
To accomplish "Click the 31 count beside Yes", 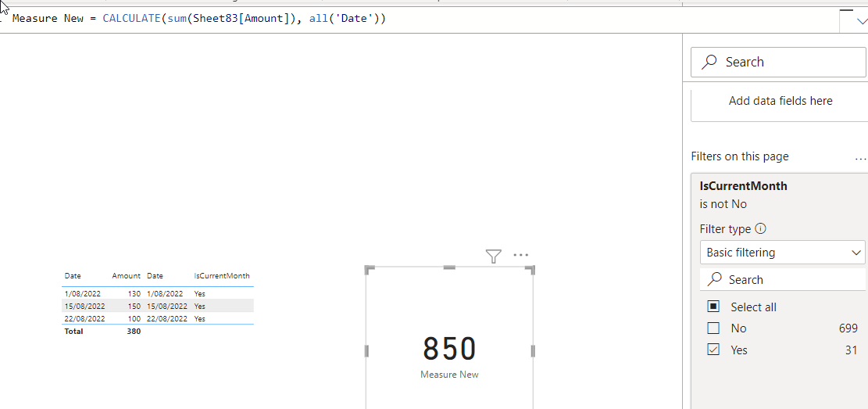I will [852, 350].
